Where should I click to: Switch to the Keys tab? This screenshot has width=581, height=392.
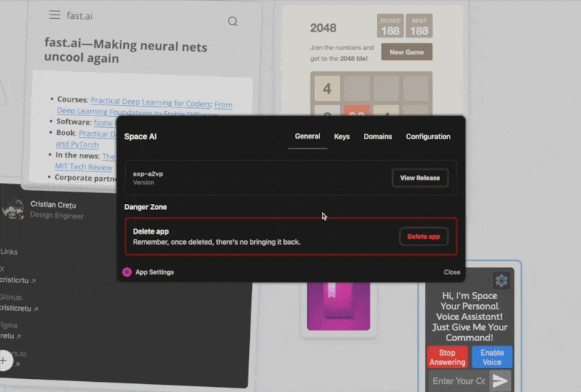(341, 136)
